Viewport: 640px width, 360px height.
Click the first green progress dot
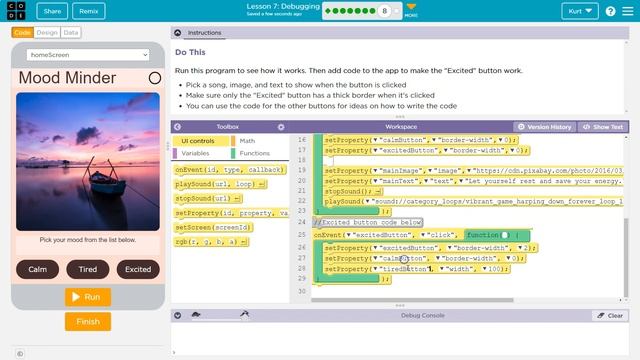click(328, 11)
